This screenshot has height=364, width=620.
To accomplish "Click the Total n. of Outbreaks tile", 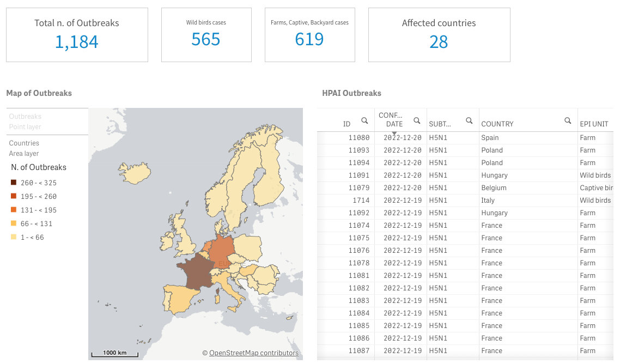I will pyautogui.click(x=77, y=35).
